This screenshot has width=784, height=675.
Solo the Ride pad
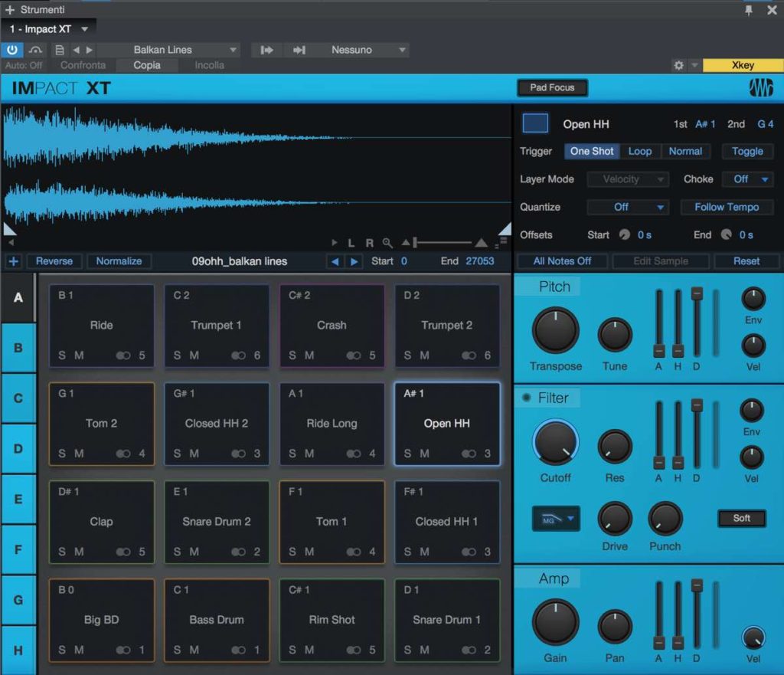click(62, 356)
